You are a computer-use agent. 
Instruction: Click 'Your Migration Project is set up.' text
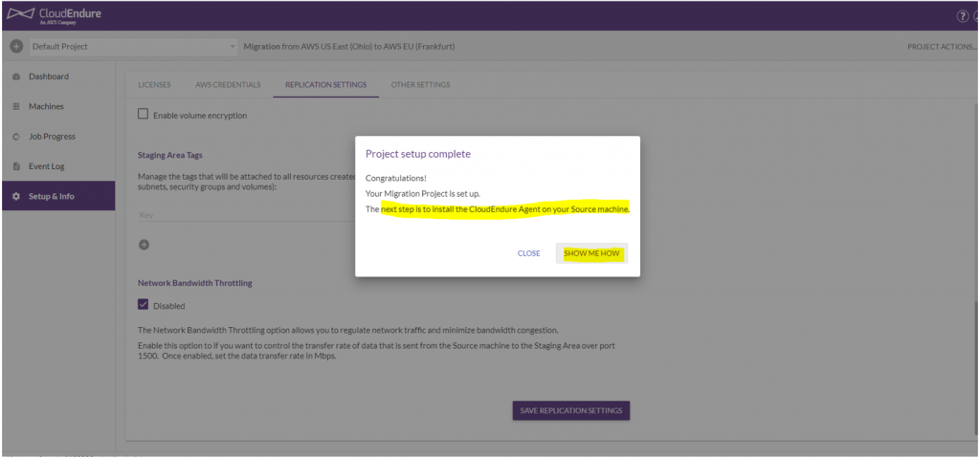(422, 194)
